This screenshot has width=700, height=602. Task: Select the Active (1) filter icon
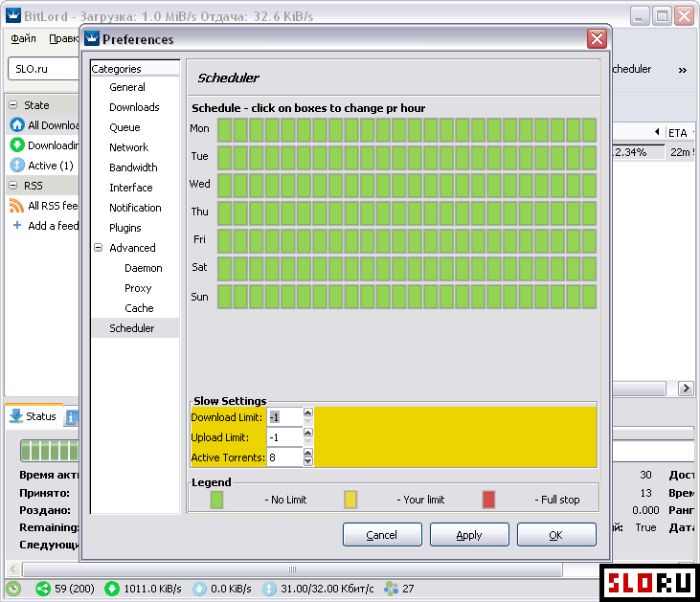pyautogui.click(x=17, y=165)
